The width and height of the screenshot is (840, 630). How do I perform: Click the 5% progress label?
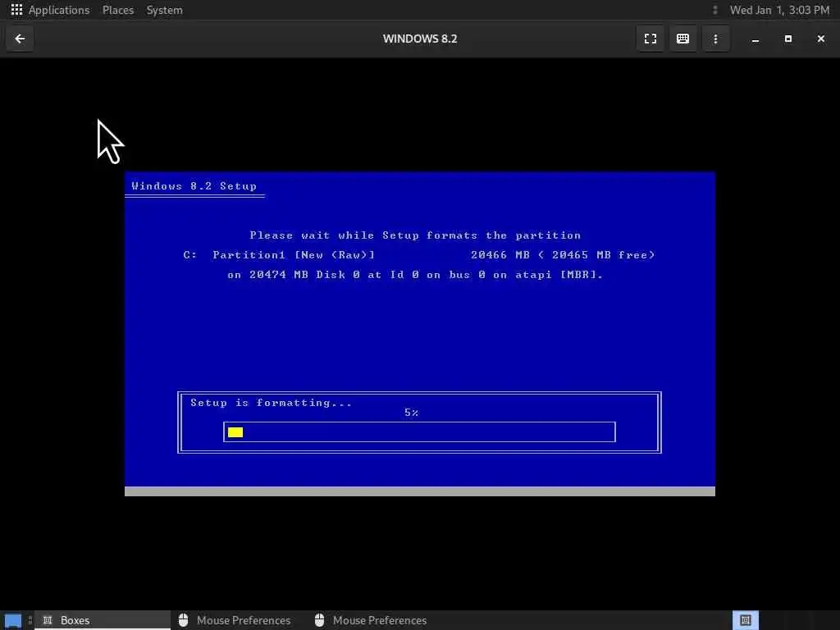click(412, 413)
